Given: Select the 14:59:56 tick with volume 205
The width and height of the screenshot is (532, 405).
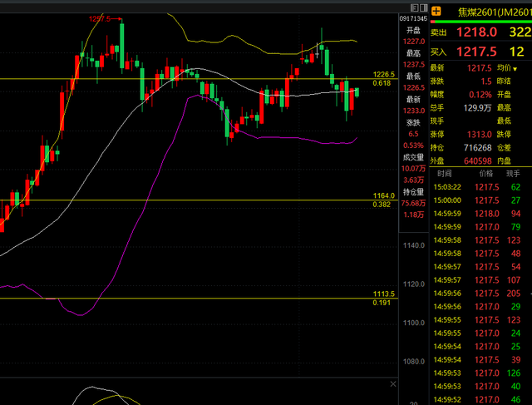Looking at the screenshot, I should [x=480, y=294].
